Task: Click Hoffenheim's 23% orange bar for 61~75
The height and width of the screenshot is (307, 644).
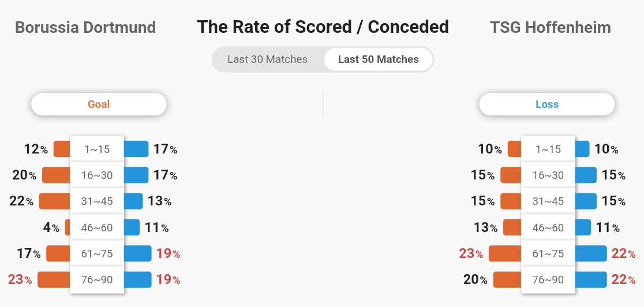Action: click(x=505, y=253)
